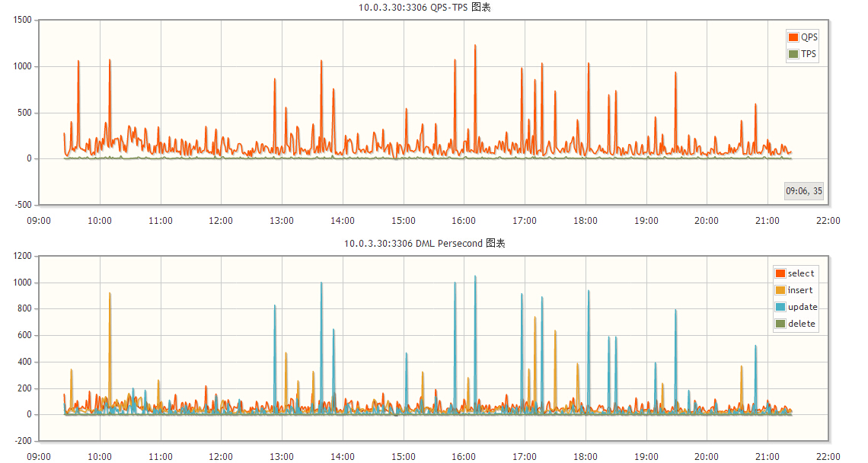This screenshot has height=463, width=868.
Task: Click the update spike near 19:30 in DML chart
Action: [x=675, y=311]
